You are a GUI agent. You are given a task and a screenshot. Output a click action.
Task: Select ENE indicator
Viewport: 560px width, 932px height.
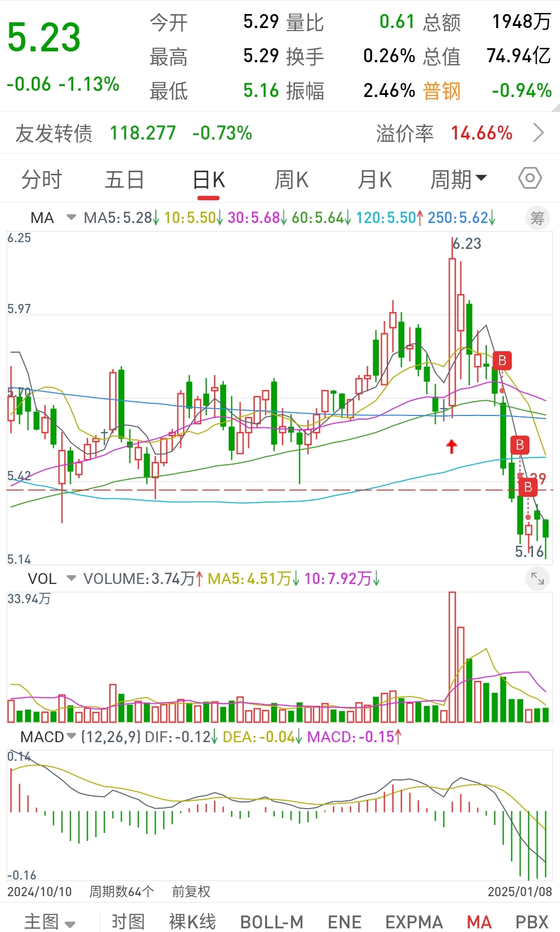(344, 922)
